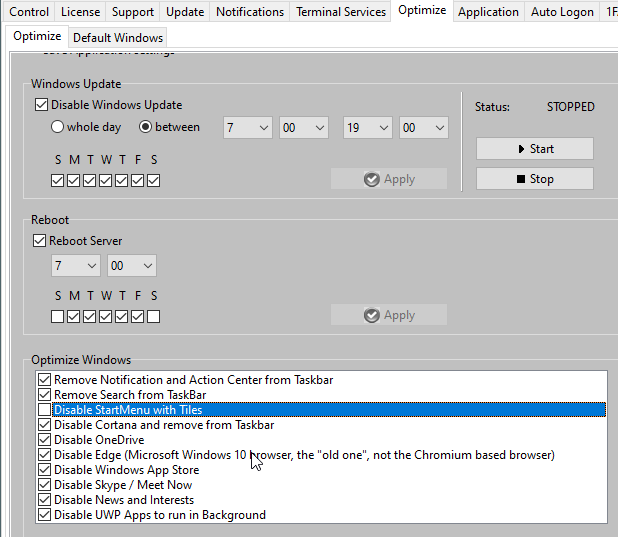Toggle Reboot Server checkbox
Image resolution: width=618 pixels, height=537 pixels.
click(x=41, y=241)
